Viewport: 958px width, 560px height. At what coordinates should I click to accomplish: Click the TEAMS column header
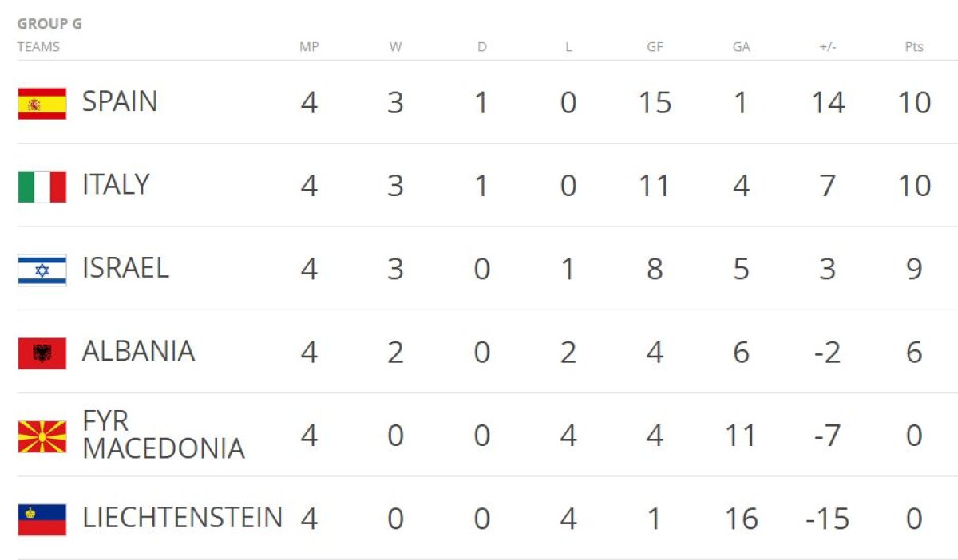tap(38, 47)
